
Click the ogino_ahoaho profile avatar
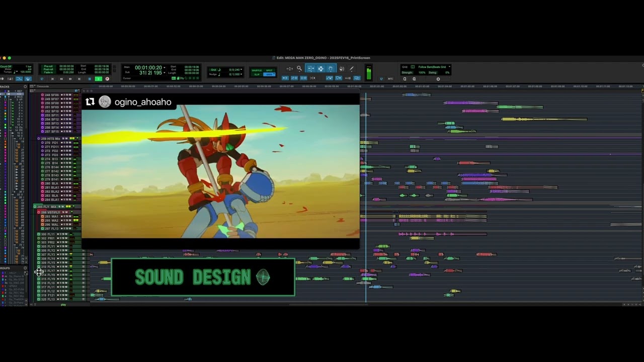[x=105, y=102]
